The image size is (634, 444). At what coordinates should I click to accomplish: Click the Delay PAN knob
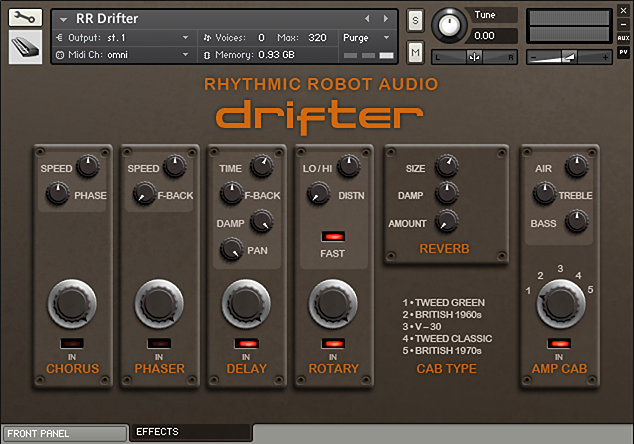pos(231,248)
